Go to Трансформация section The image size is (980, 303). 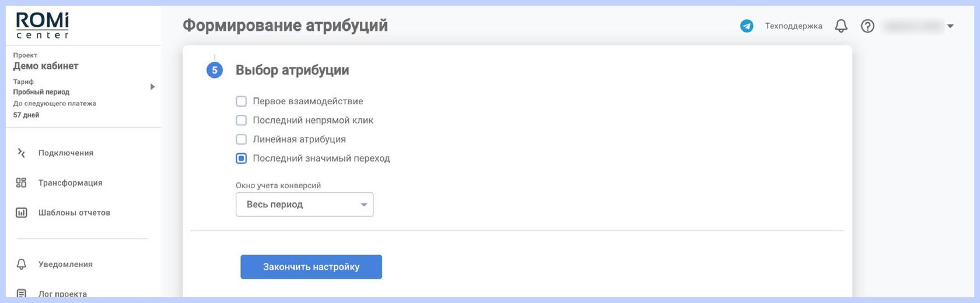tap(71, 183)
